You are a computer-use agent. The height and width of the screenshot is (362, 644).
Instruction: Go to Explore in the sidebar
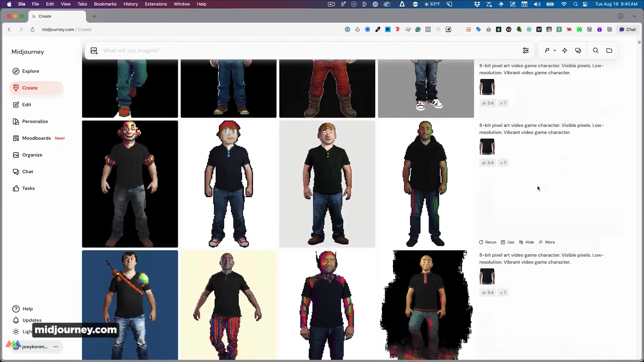[x=31, y=71]
